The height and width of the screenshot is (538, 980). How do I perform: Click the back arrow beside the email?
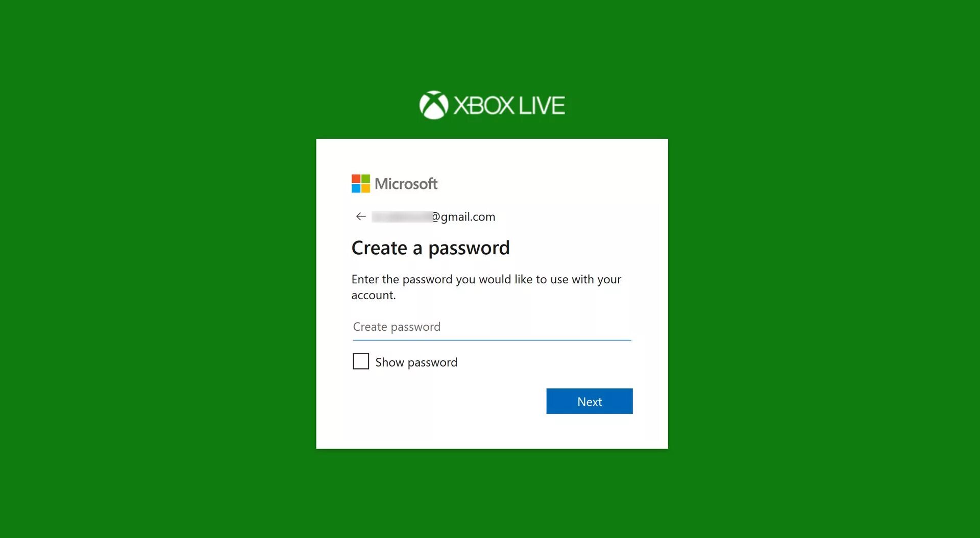coord(361,216)
